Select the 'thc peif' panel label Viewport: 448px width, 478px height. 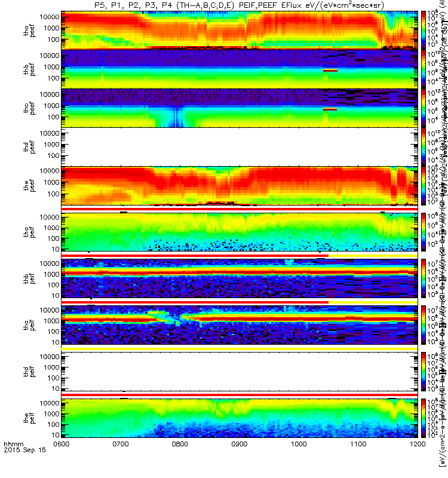click(29, 325)
